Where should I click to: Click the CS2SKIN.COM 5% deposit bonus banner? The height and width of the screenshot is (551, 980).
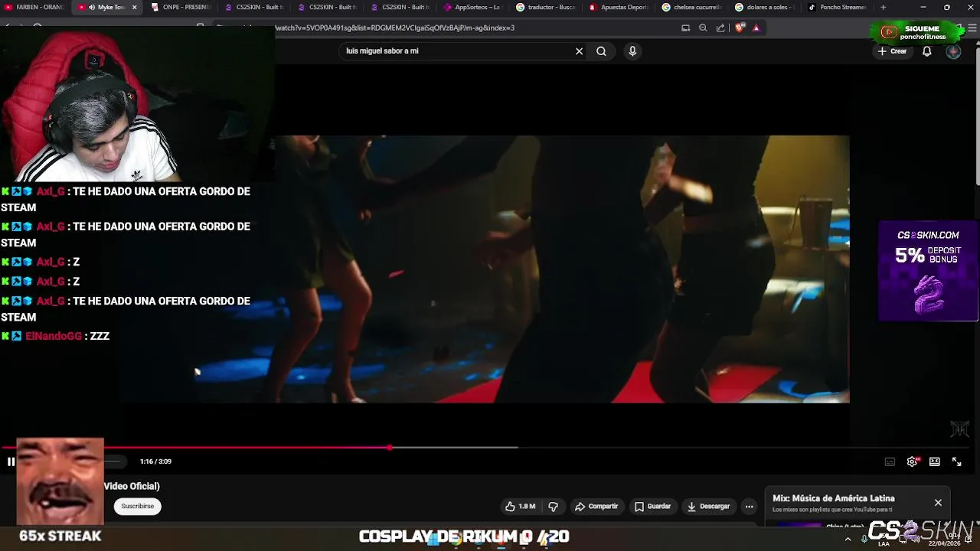[x=928, y=271]
